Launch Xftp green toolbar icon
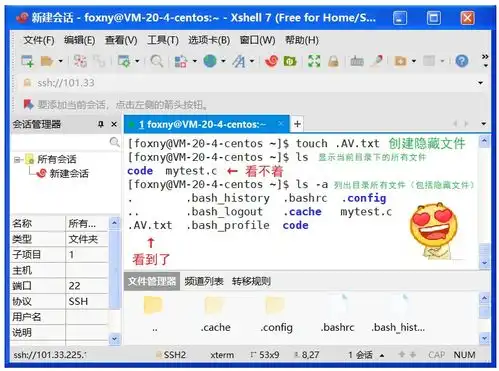 (x=290, y=61)
